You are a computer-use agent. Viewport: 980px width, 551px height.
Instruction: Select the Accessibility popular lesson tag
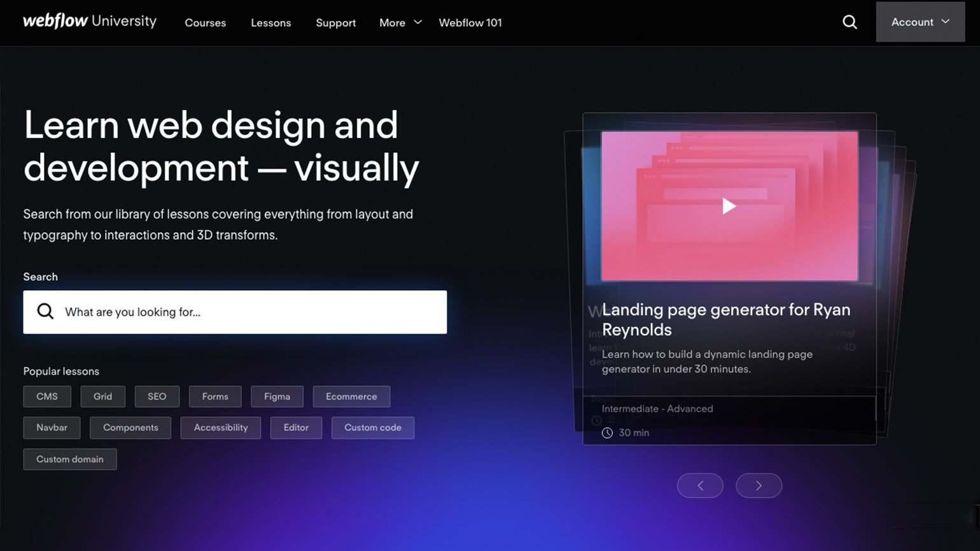[221, 428]
